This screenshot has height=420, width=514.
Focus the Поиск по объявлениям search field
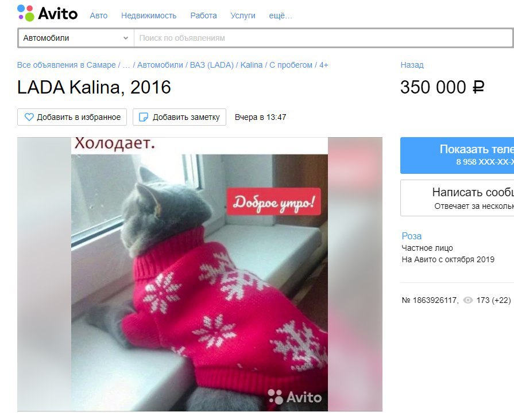(323, 38)
